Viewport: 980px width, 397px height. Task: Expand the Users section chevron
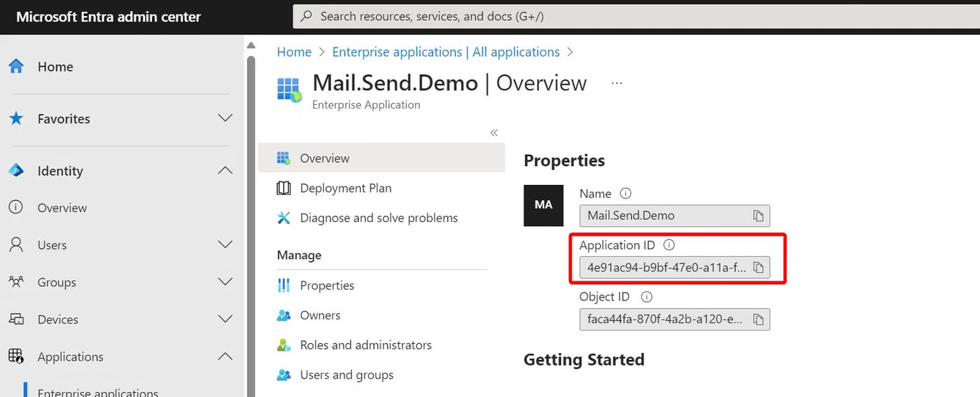(225, 244)
